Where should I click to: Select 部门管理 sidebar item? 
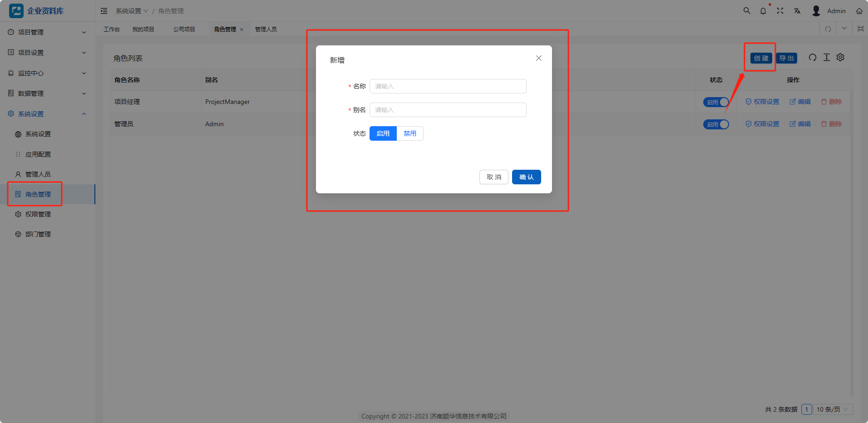(47, 234)
